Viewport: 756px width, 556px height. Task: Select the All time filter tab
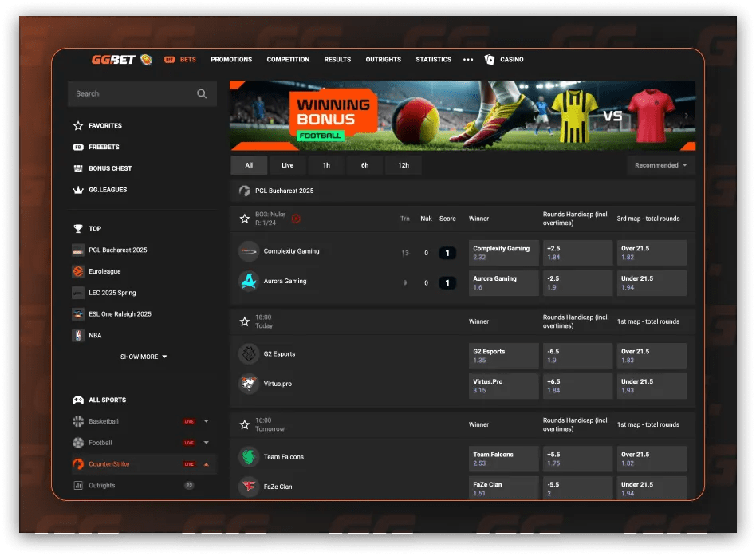[x=249, y=165]
